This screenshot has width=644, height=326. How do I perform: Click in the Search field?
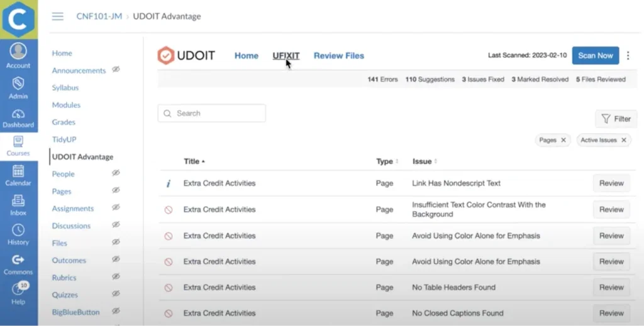[212, 114]
